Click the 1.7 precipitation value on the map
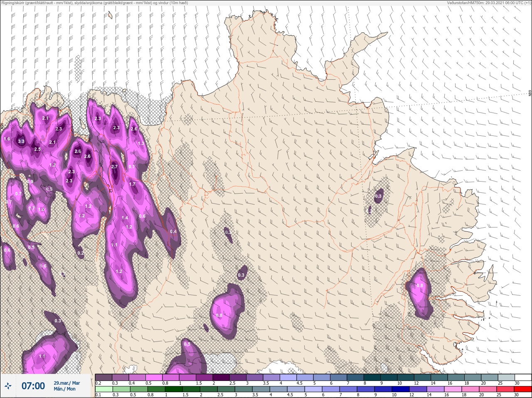Viewport: 532px width, 398px height. coord(132,184)
